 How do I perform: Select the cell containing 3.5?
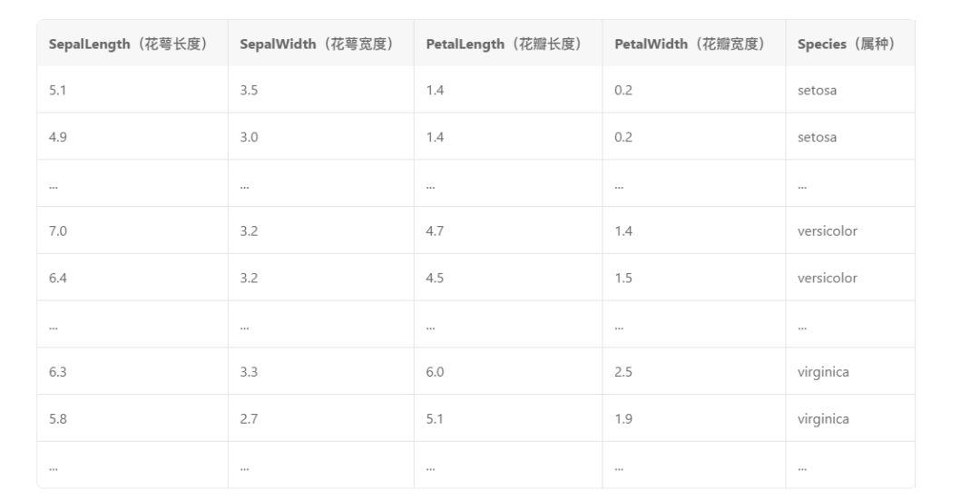(x=249, y=91)
